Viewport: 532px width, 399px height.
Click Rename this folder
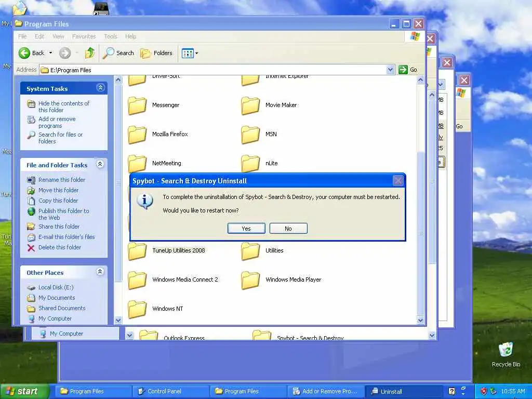(x=62, y=180)
